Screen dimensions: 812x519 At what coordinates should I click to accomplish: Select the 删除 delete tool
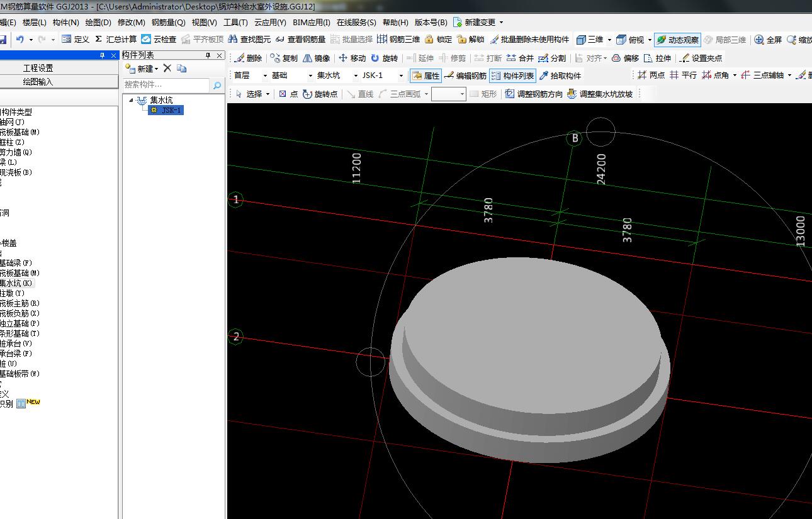pos(248,58)
